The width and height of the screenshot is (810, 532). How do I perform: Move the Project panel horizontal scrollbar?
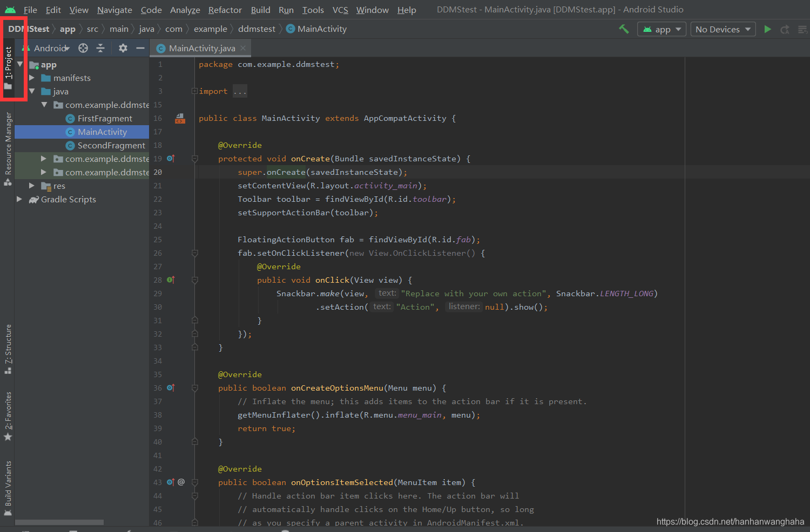coord(59,522)
